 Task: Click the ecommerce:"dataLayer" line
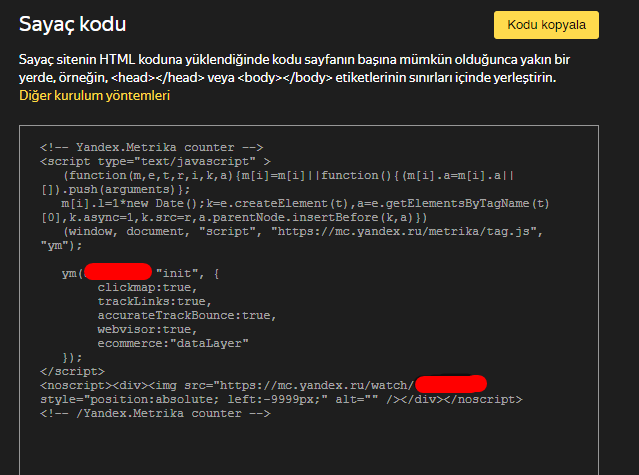[173, 343]
